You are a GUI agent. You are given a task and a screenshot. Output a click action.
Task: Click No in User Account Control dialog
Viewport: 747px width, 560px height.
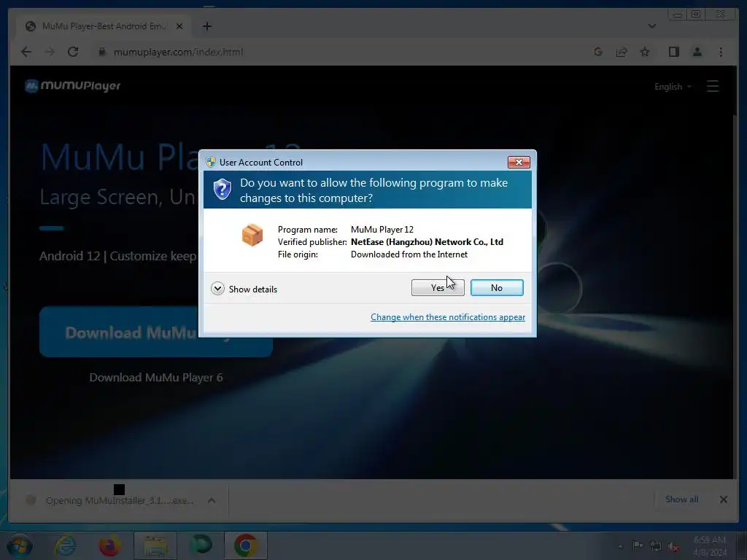click(496, 287)
